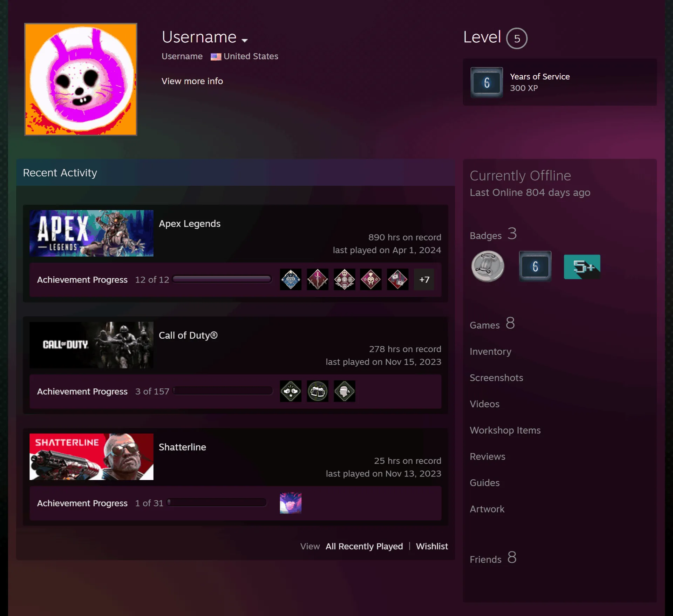Click the 6 years badge under Badges

(535, 266)
